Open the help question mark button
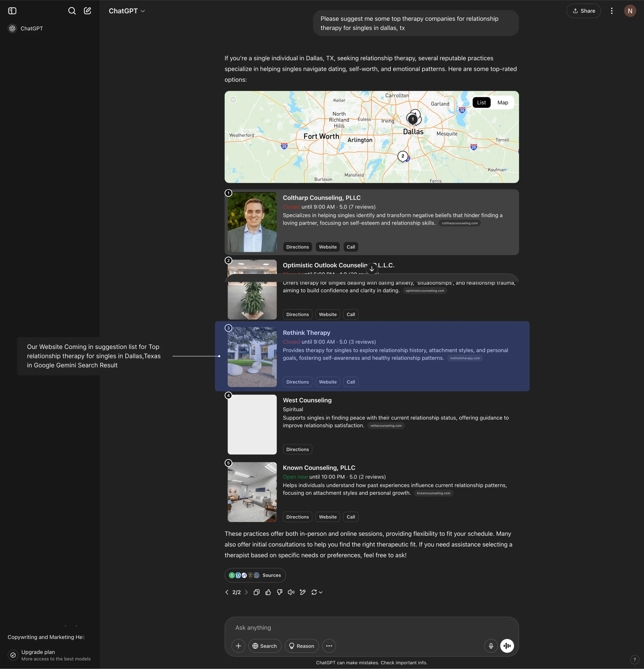 pyautogui.click(x=634, y=660)
